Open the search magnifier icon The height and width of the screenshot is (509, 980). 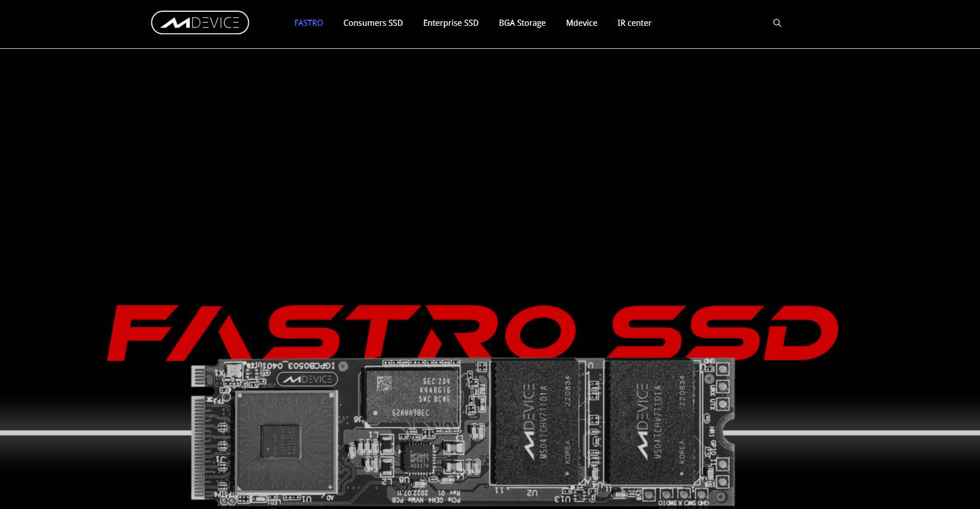point(777,23)
